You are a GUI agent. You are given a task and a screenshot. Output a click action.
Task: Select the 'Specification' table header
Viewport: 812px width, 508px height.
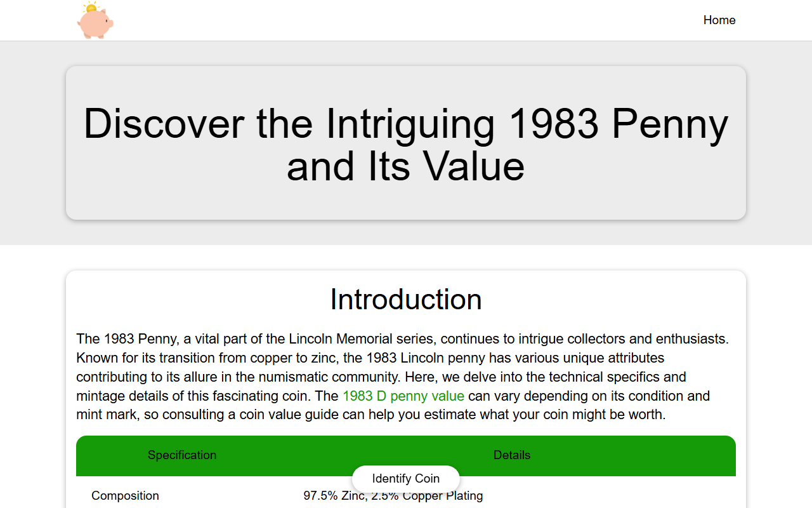[182, 455]
